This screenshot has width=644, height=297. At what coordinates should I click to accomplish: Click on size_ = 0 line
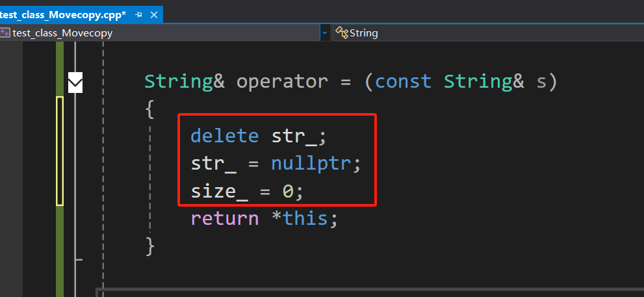(247, 192)
